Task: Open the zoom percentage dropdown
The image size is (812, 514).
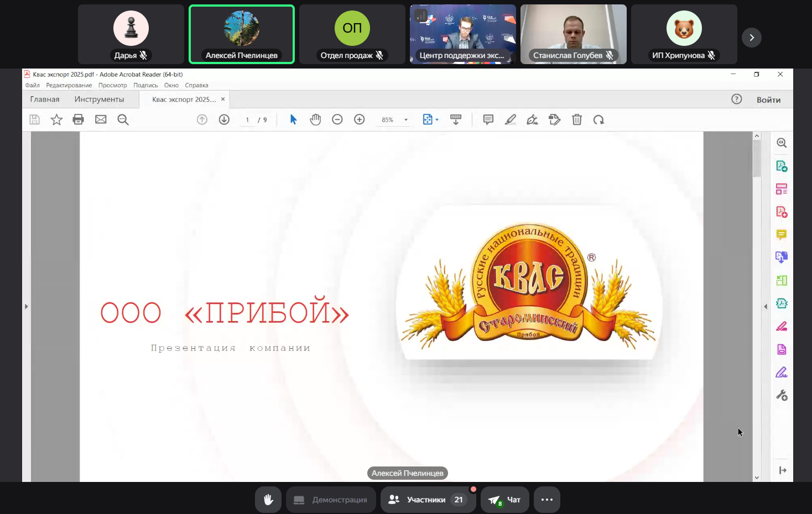Action: (x=406, y=120)
